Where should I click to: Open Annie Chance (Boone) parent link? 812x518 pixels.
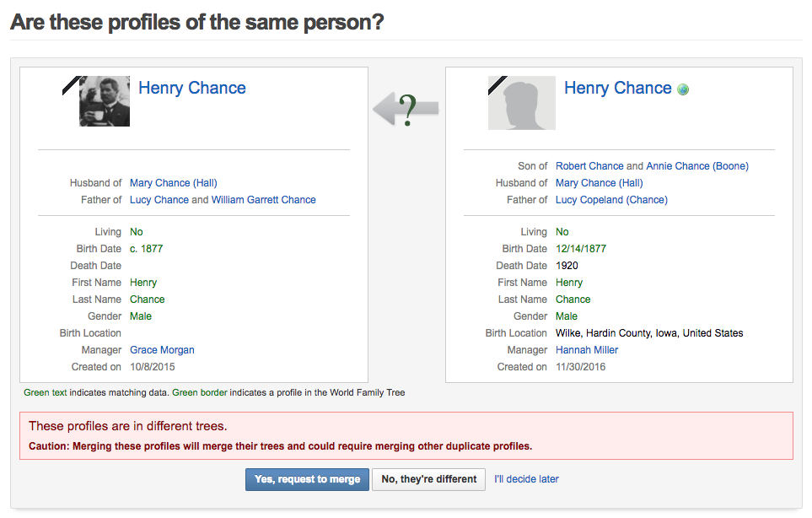[697, 166]
